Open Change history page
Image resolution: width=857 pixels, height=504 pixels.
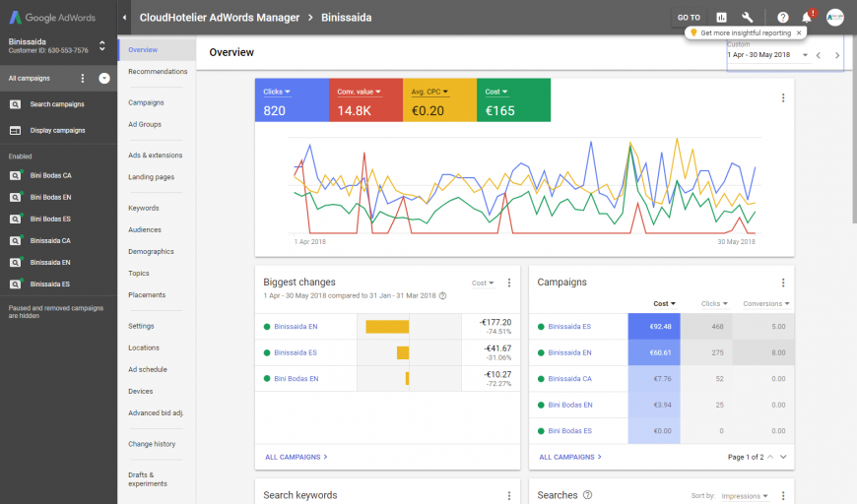pyautogui.click(x=152, y=444)
